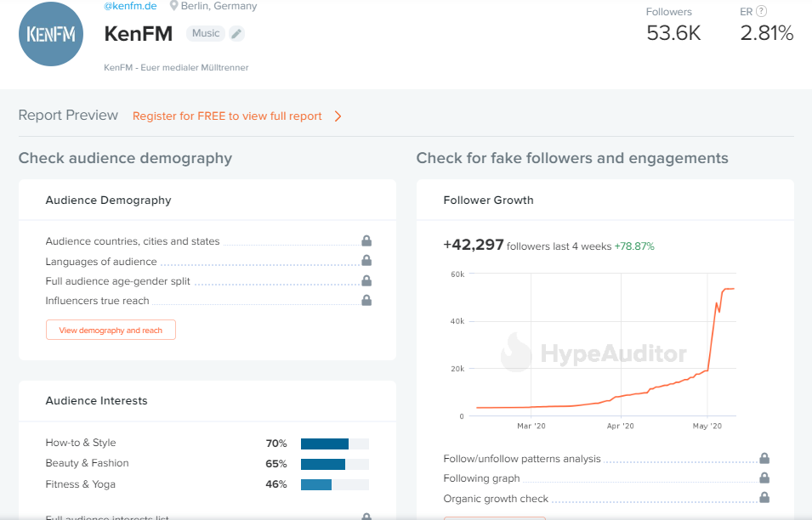Click the +42,297 followers figure
The image size is (812, 520).
pyautogui.click(x=474, y=244)
